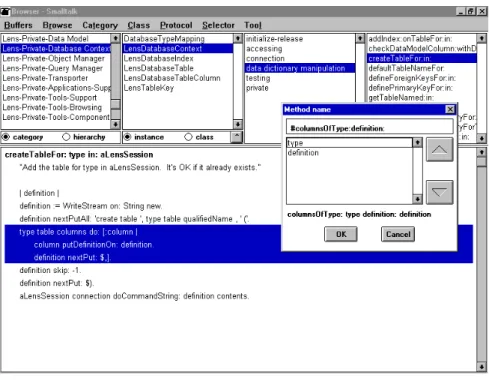Open the Selector menu
This screenshot has height=381, width=489.
point(218,25)
